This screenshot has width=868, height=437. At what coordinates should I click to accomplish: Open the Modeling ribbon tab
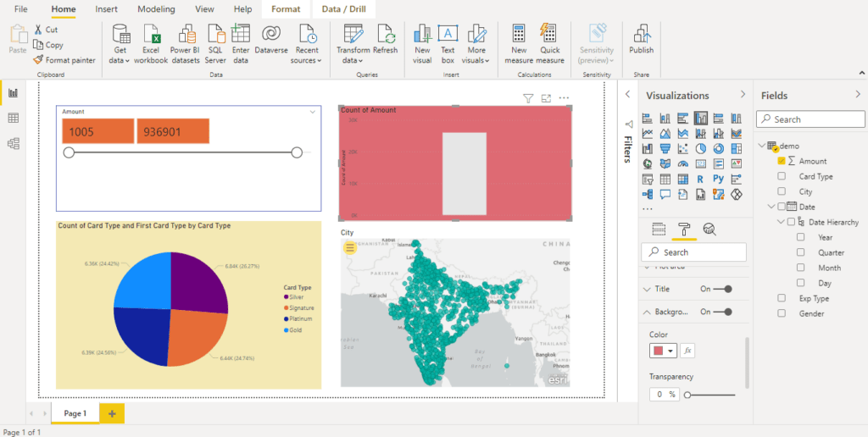156,9
